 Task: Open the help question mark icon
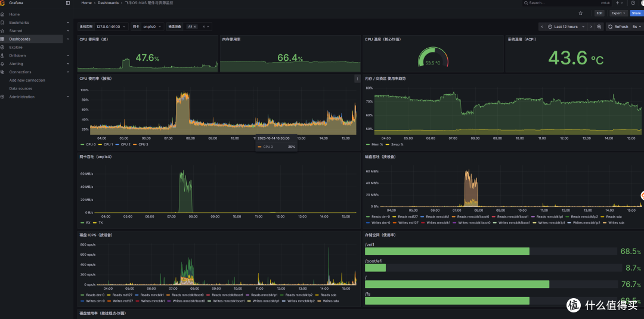633,3
